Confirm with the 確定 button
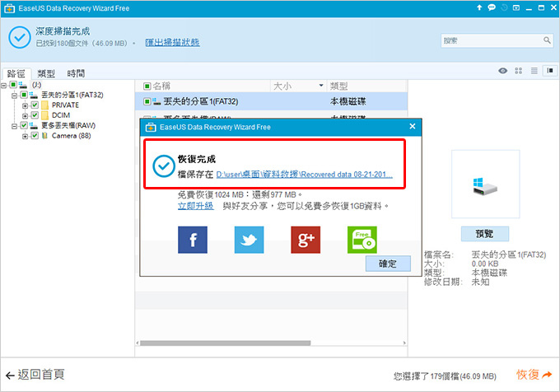 click(x=388, y=264)
